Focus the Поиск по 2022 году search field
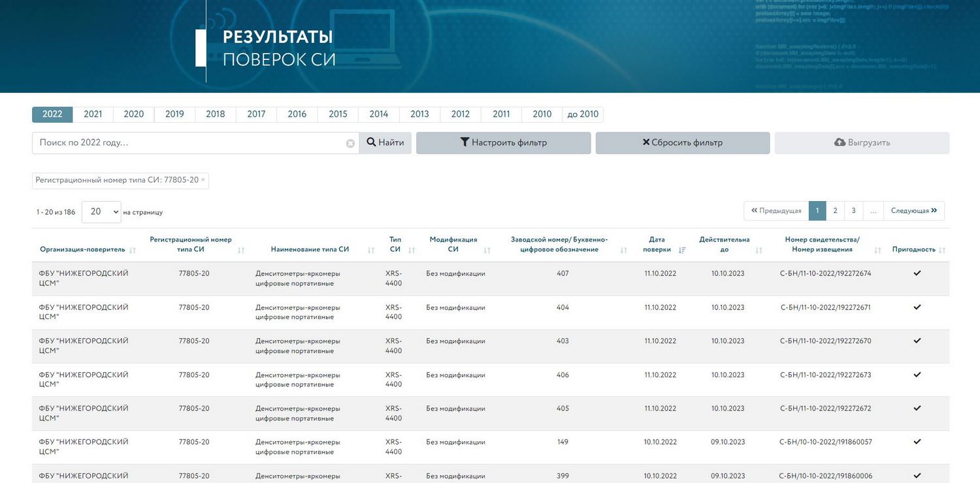The height and width of the screenshot is (483, 980). 189,143
